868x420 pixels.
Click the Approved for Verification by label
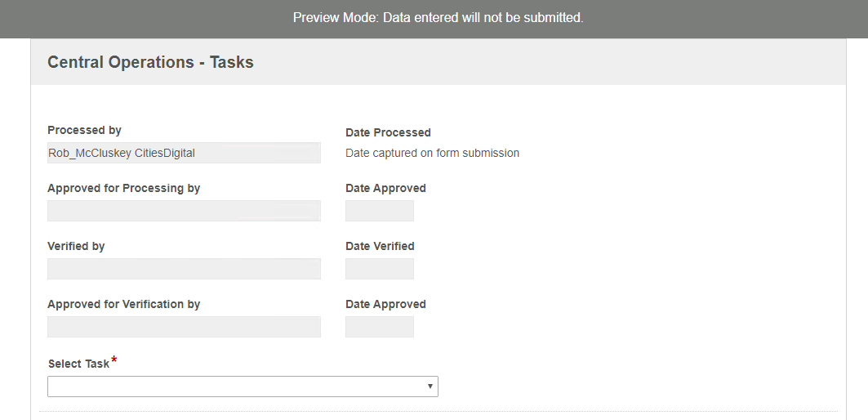pyautogui.click(x=123, y=304)
